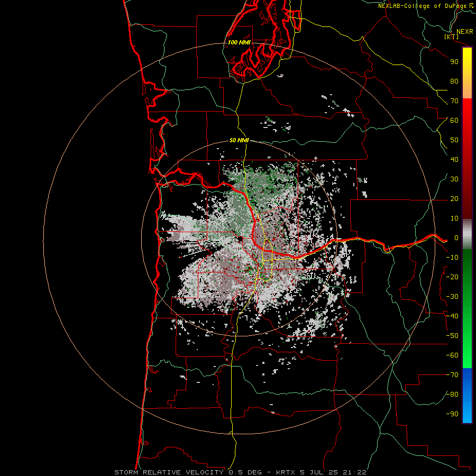The height and width of the screenshot is (476, 476).
Task: Select the -30 value on the velocity scale
Action: point(452,297)
